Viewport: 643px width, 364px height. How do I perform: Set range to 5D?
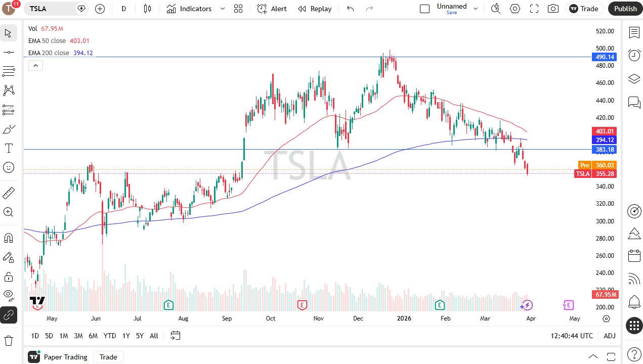[49, 336]
